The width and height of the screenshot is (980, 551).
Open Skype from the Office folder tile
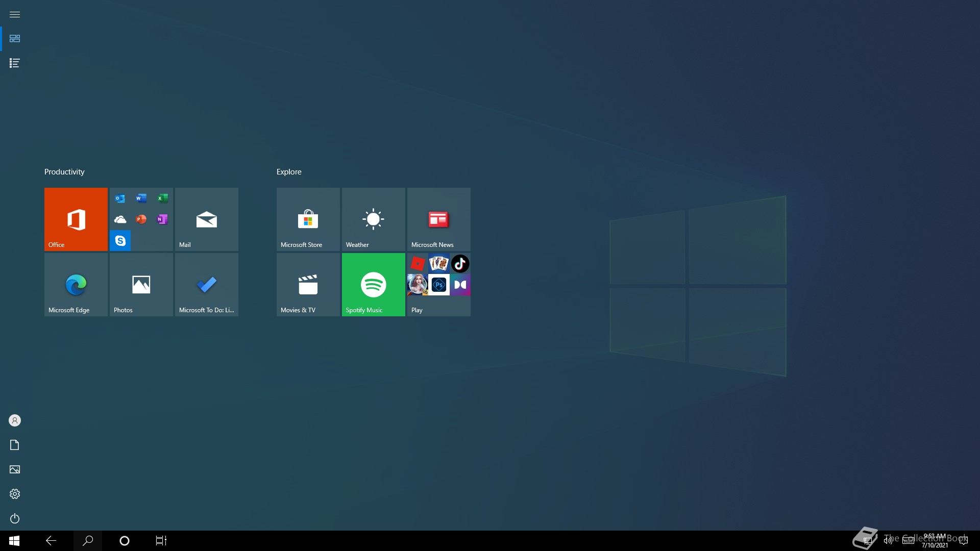120,241
